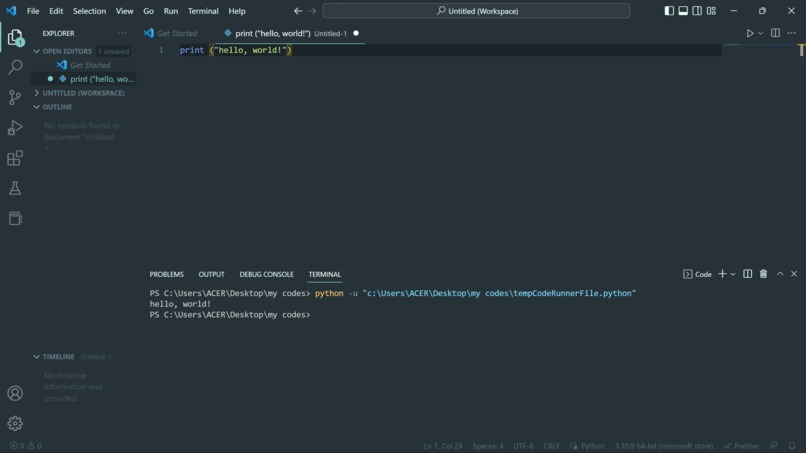Open the View menu

[124, 11]
